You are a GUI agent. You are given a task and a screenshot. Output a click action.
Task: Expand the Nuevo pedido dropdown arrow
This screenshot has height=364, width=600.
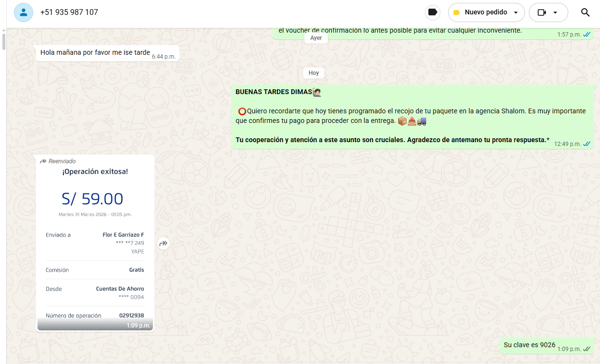[x=516, y=12]
